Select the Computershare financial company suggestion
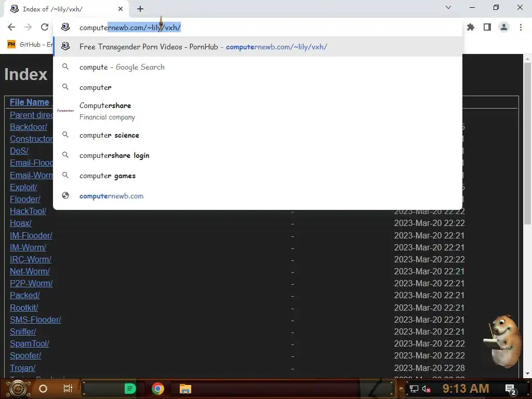Viewport: 532px width, 399px height. click(258, 111)
